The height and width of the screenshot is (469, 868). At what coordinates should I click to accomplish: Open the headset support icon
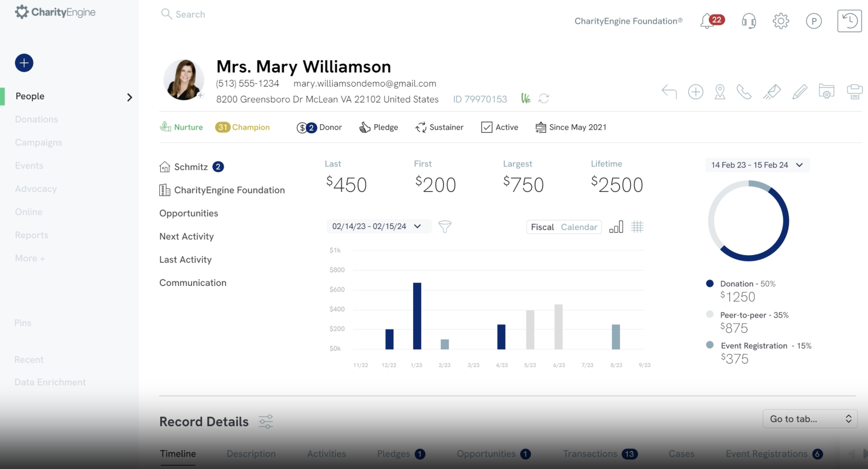pyautogui.click(x=749, y=21)
